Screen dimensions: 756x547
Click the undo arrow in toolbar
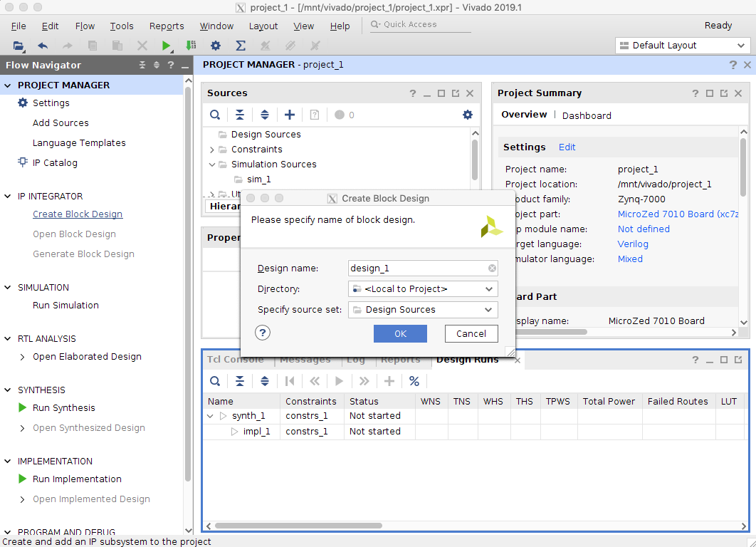[43, 46]
